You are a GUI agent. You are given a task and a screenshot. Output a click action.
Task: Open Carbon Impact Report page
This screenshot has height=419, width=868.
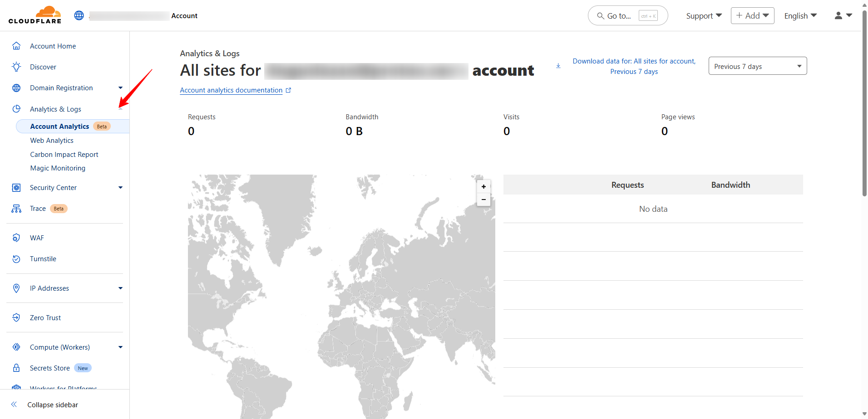click(x=64, y=155)
